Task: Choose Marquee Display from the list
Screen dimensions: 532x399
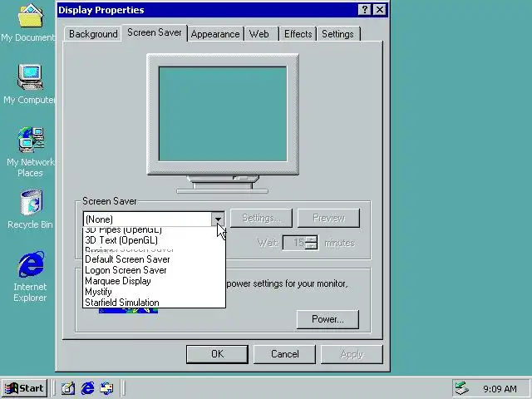Action: pyautogui.click(x=154, y=281)
